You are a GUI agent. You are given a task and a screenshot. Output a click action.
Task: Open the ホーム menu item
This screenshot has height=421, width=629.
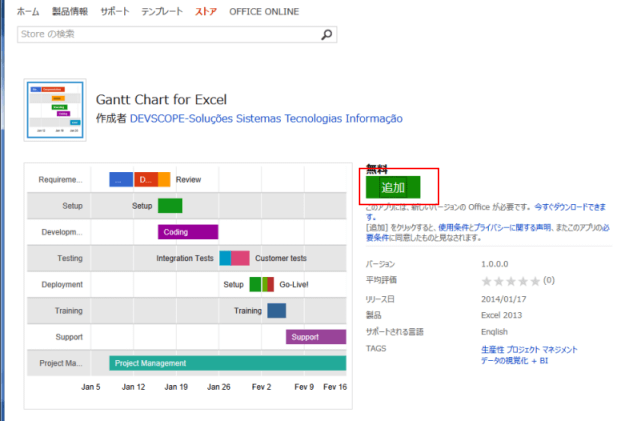pos(28,12)
